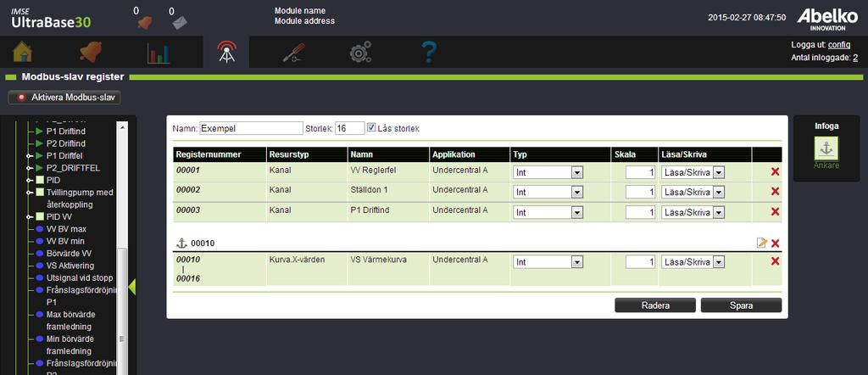Click Skala field for VV Reglerfel

pos(641,172)
